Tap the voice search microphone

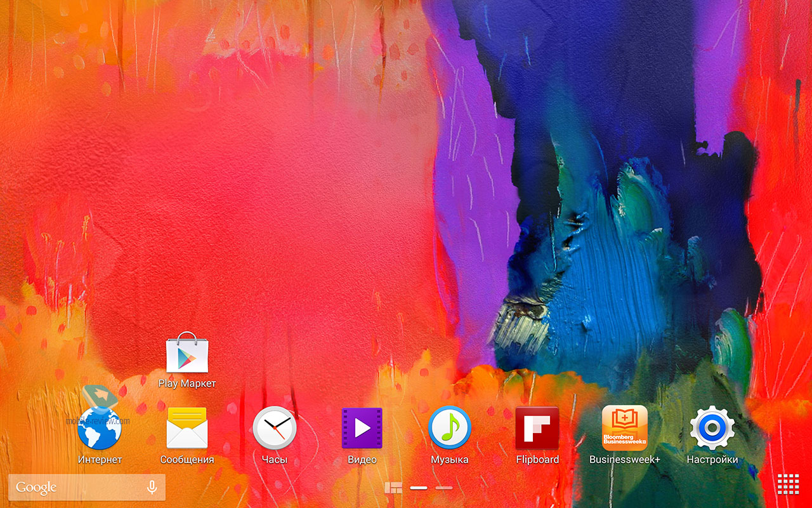[x=152, y=487]
